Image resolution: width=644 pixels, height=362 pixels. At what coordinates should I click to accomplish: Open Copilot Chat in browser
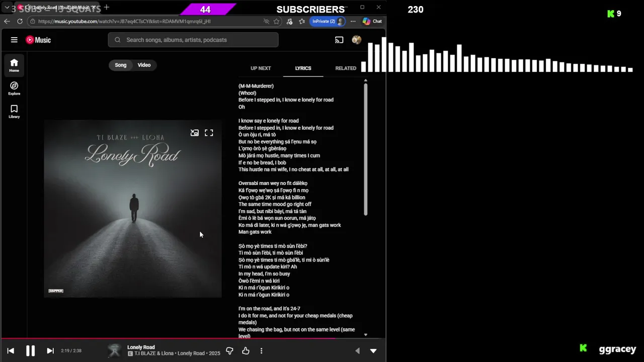(x=372, y=21)
